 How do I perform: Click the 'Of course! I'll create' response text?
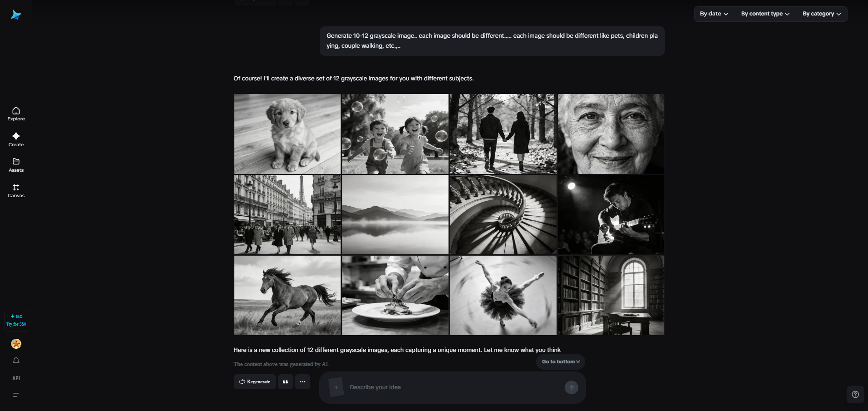pyautogui.click(x=354, y=79)
